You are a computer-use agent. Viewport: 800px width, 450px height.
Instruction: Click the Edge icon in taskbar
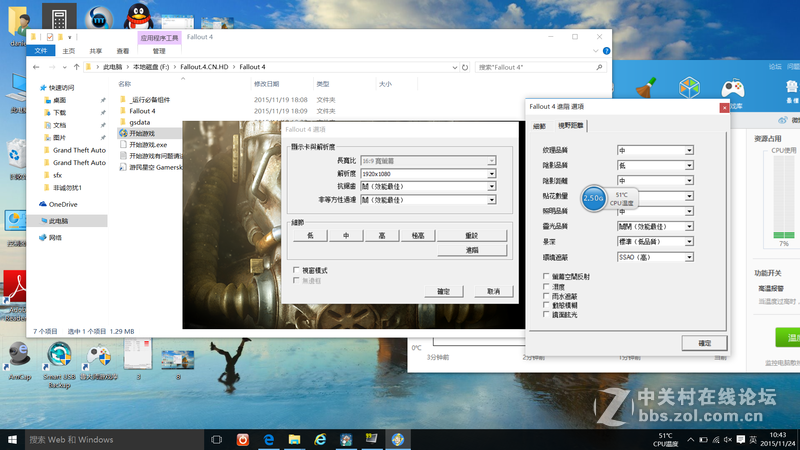[270, 439]
